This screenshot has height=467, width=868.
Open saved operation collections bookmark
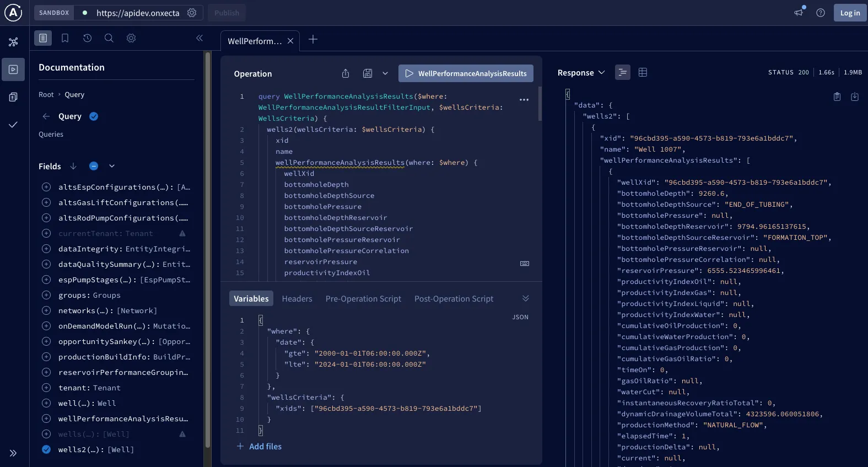click(x=65, y=38)
